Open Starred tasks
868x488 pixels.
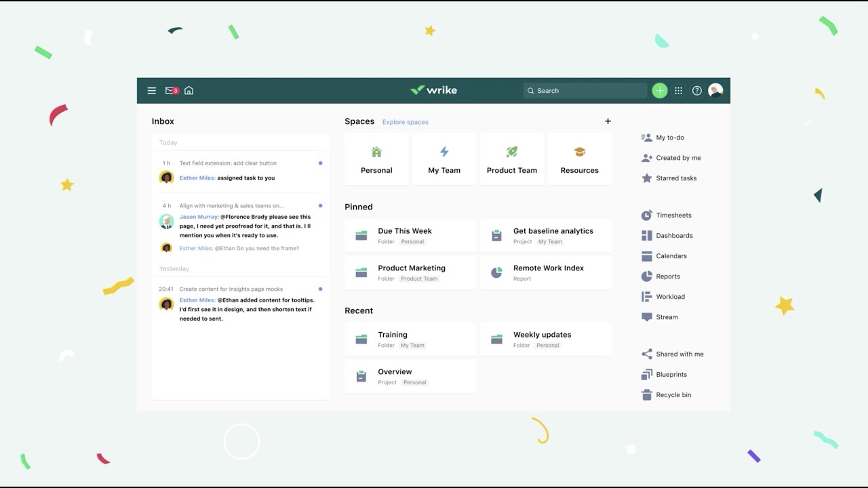669,178
